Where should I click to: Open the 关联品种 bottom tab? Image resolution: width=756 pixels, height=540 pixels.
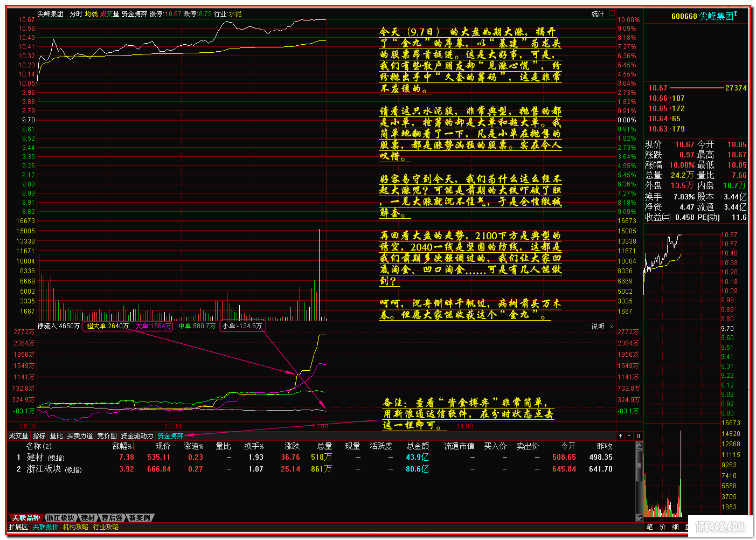26,518
